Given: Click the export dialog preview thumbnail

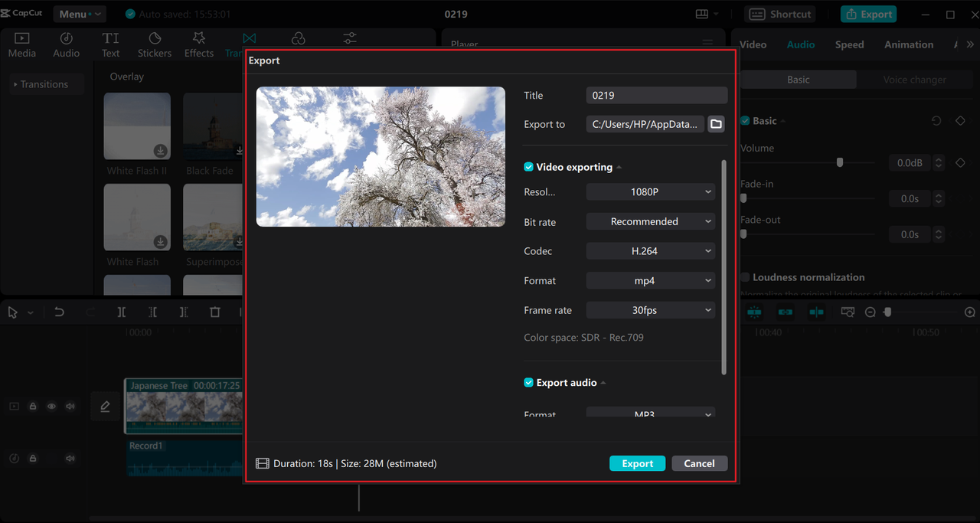Looking at the screenshot, I should (381, 156).
